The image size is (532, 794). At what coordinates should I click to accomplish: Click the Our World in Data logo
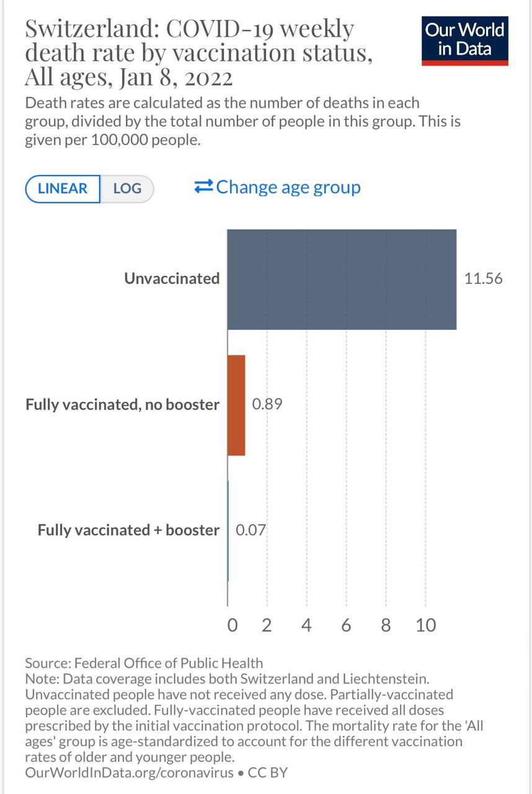coord(464,40)
